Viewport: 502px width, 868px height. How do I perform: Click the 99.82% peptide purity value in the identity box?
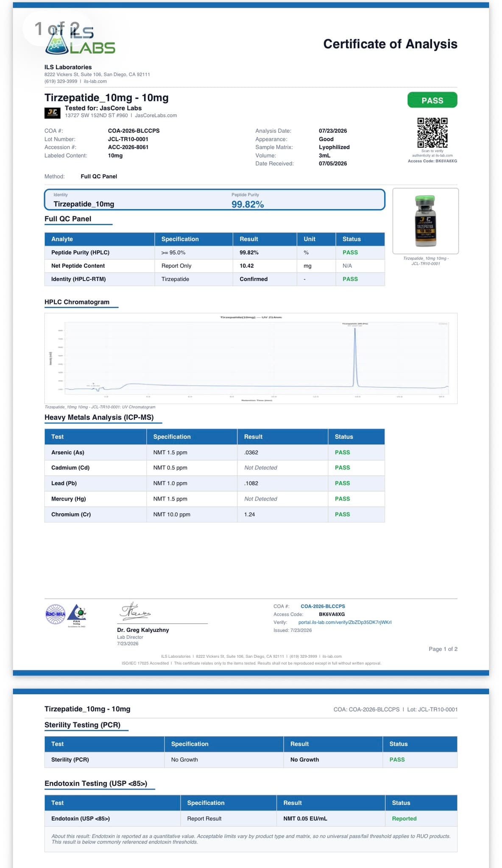click(248, 204)
